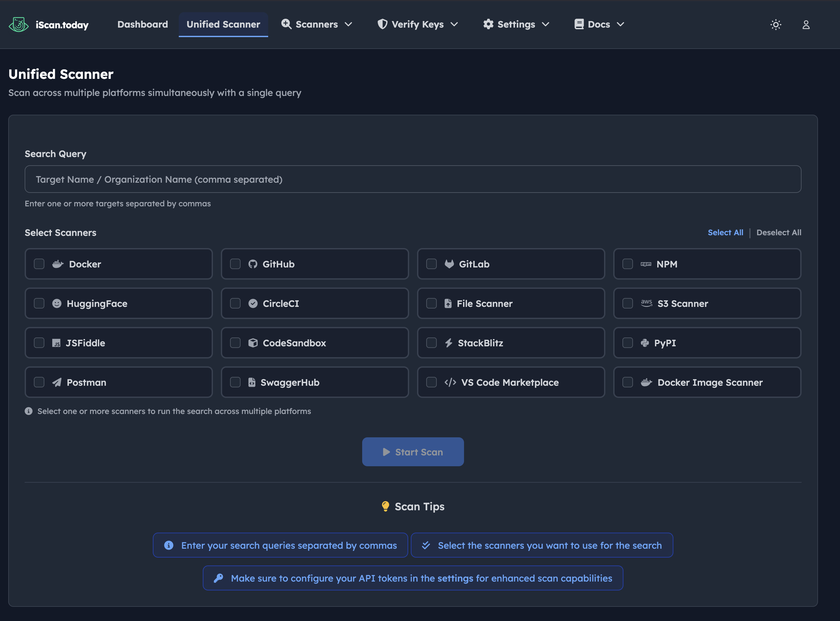This screenshot has height=621, width=840.
Task: Click the key icon in API tokens tip
Action: (x=219, y=578)
